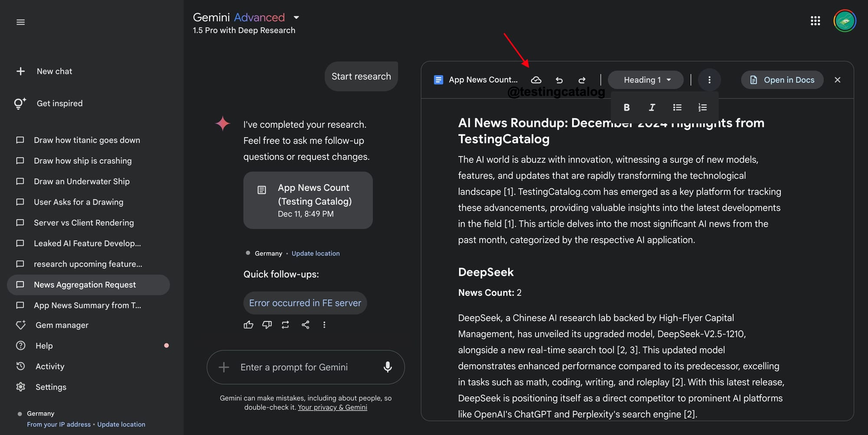Toggle bold formatting in the editor
This screenshot has width=868, height=435.
coord(626,108)
